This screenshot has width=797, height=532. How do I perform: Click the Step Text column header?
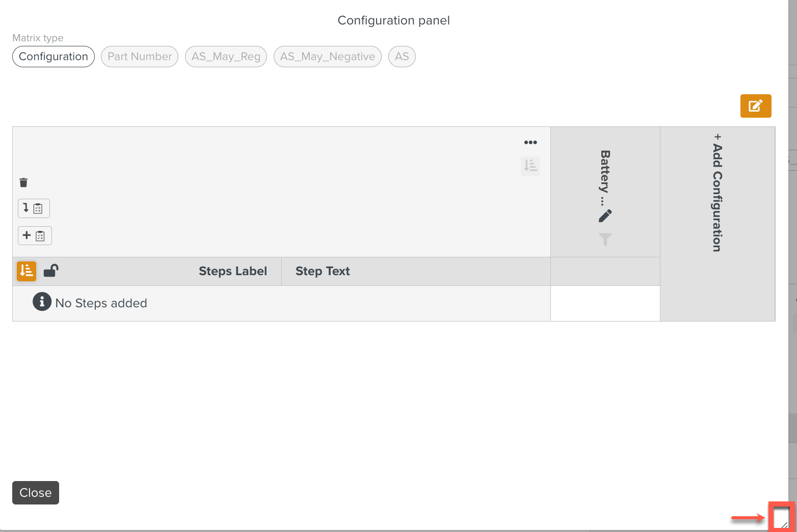click(x=323, y=271)
